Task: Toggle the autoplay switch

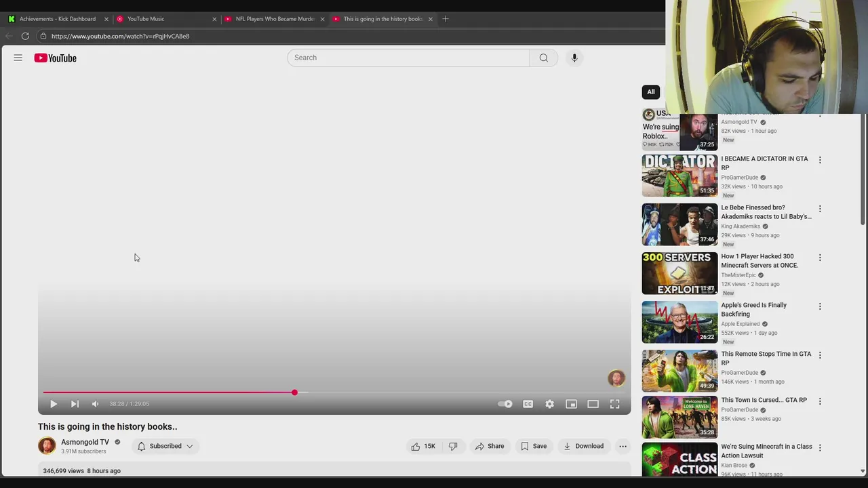Action: 505,404
